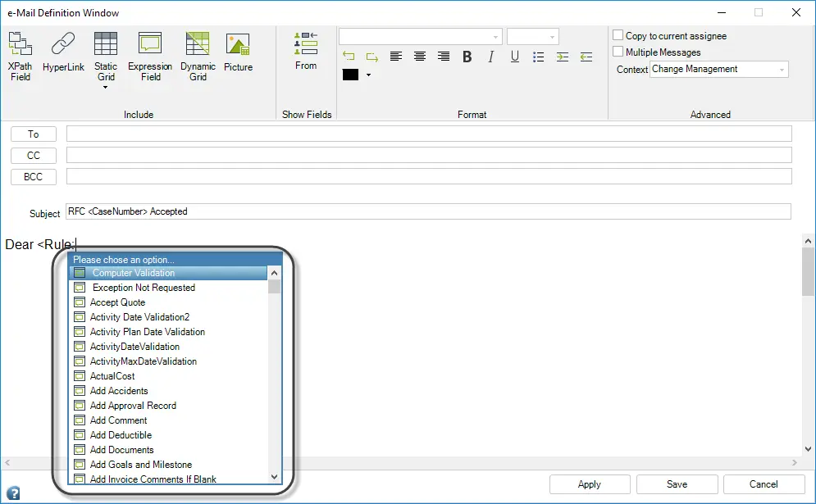Expand the font color dropdown arrow
The height and width of the screenshot is (504, 816).
pyautogui.click(x=368, y=75)
